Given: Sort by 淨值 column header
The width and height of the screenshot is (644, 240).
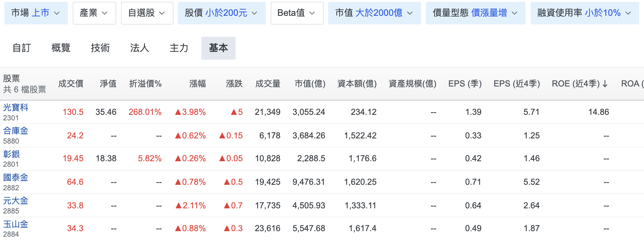Looking at the screenshot, I should tap(108, 84).
